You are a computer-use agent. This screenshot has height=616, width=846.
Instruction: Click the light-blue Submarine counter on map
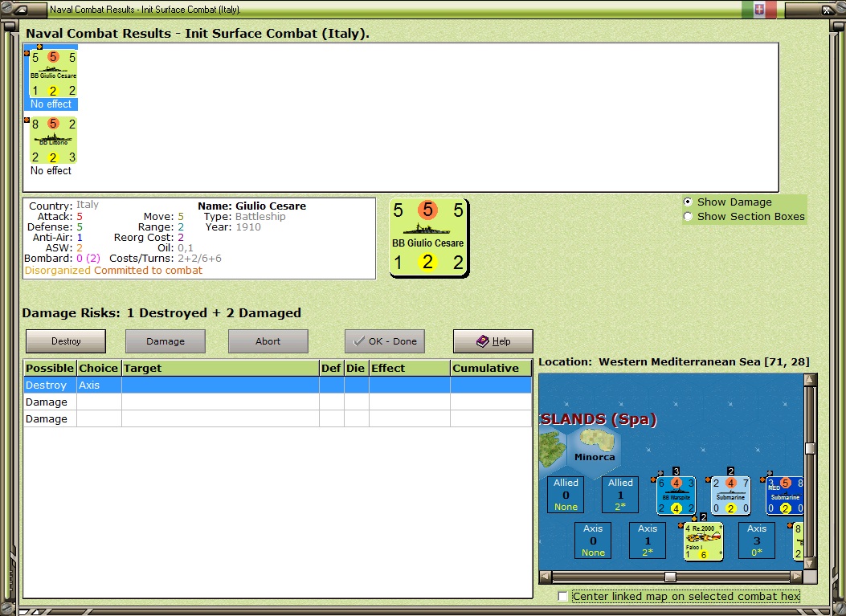(x=730, y=496)
